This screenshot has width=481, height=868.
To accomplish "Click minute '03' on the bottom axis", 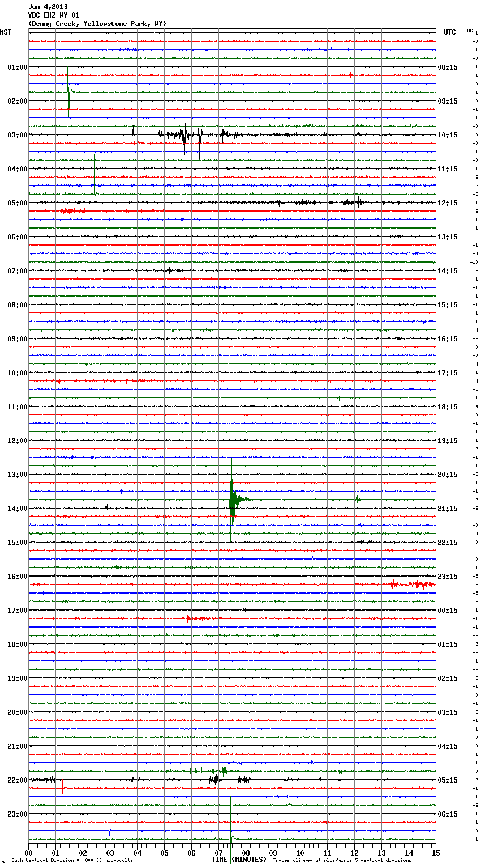I will tap(110, 852).
